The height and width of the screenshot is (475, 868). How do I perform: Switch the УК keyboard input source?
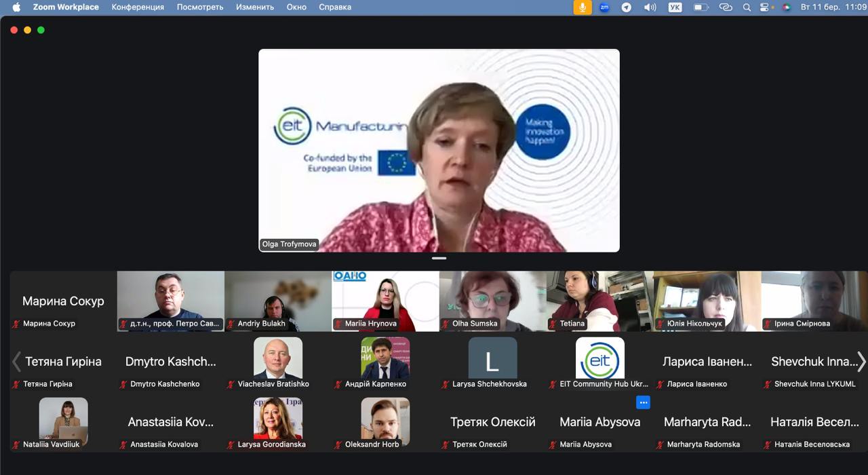[x=675, y=7]
